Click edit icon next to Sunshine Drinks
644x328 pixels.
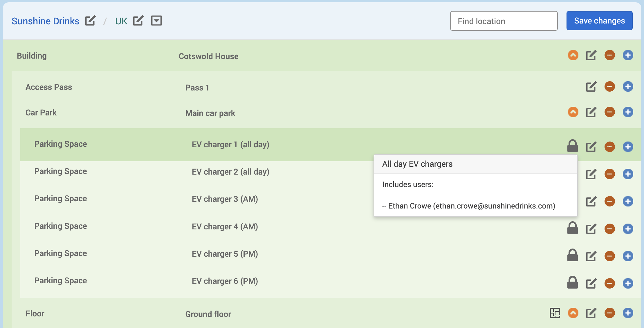tap(90, 21)
